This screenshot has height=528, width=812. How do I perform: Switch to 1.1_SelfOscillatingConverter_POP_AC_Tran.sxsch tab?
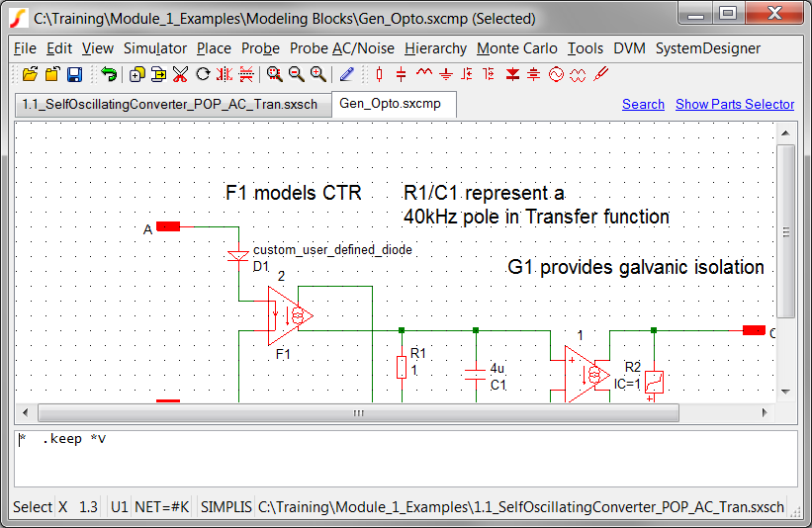[x=173, y=105]
